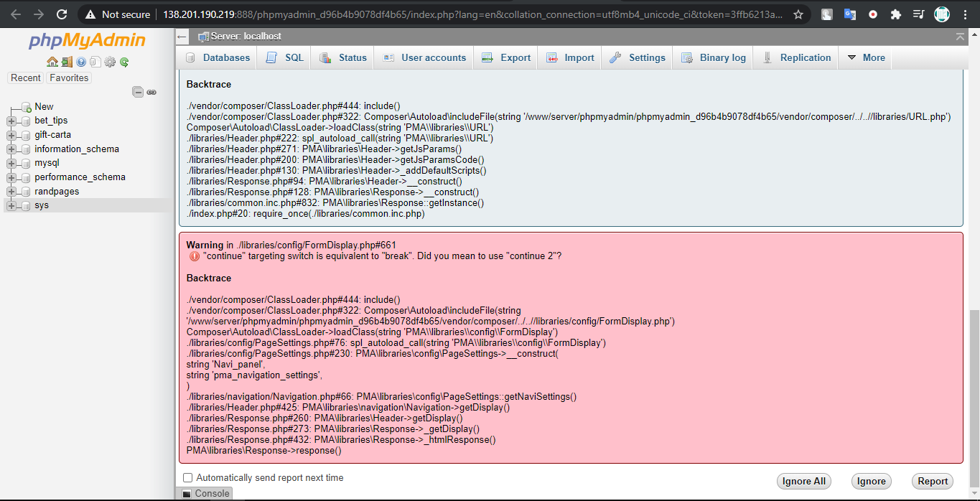Expand the information_schema database node

[x=11, y=149]
